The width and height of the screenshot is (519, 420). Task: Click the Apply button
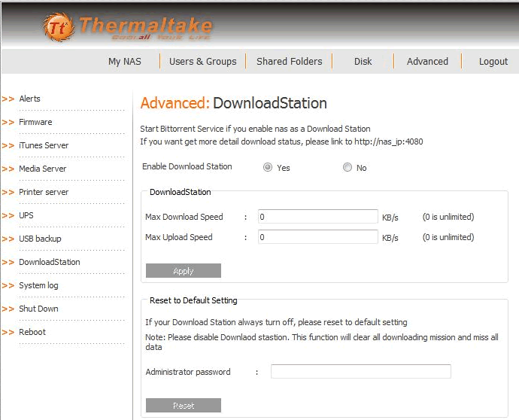(x=184, y=271)
